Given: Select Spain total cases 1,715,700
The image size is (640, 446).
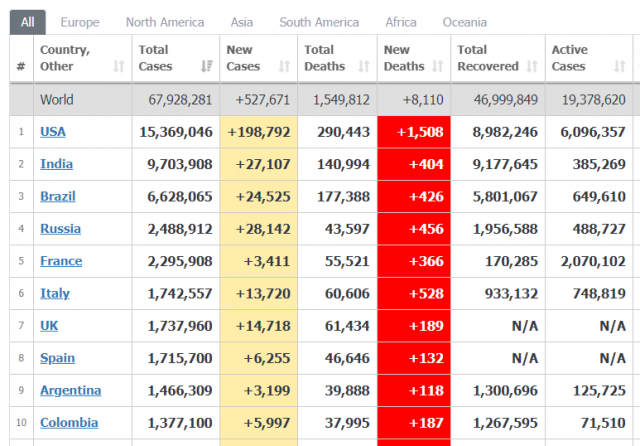Looking at the screenshot, I should (180, 358).
